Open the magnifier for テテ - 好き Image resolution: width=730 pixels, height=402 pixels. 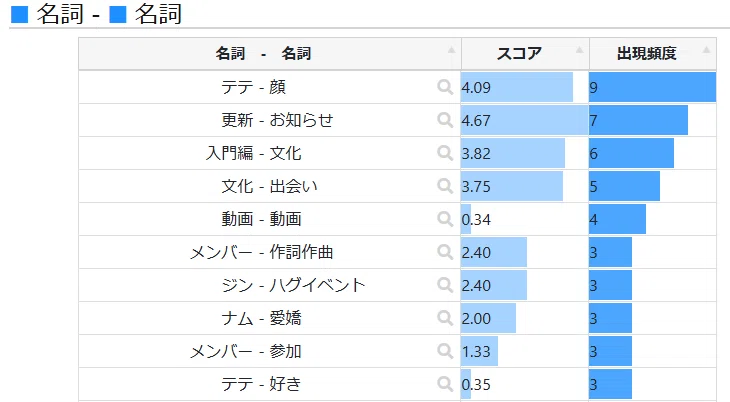pos(445,384)
